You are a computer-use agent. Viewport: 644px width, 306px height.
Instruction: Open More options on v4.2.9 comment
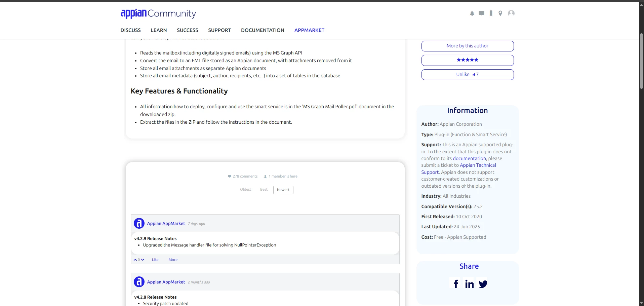click(173, 260)
